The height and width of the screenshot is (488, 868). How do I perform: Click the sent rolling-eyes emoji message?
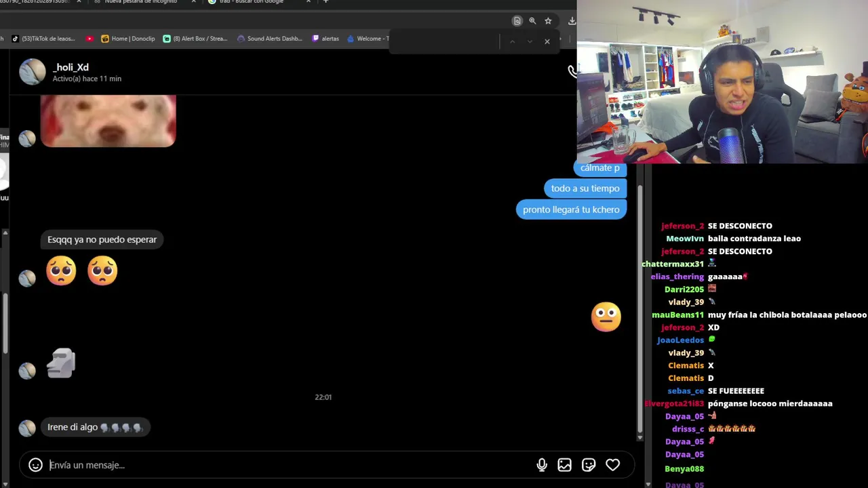pos(606,317)
